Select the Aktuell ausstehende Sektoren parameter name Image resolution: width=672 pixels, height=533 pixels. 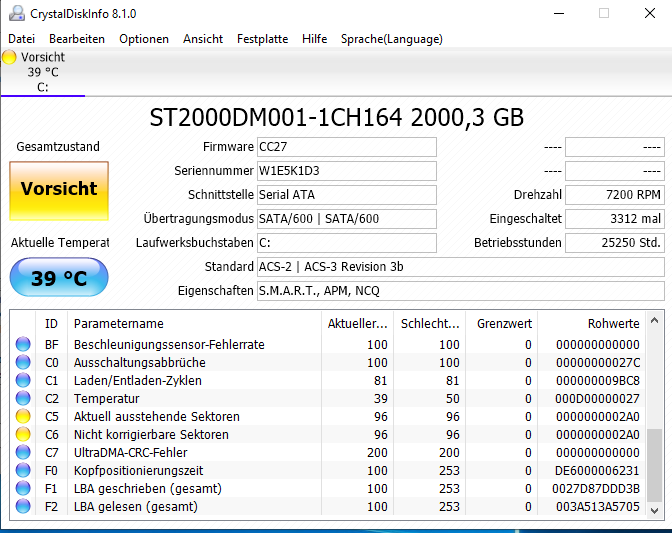[x=156, y=416]
